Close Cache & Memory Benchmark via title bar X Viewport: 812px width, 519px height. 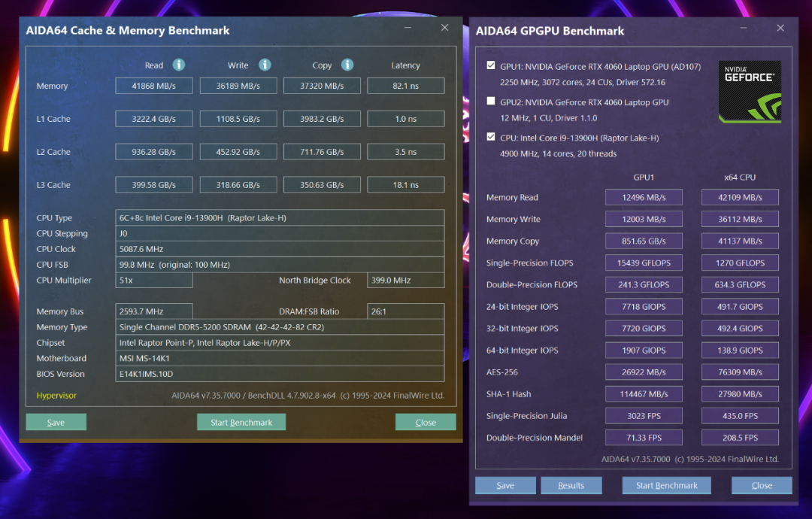pos(445,27)
